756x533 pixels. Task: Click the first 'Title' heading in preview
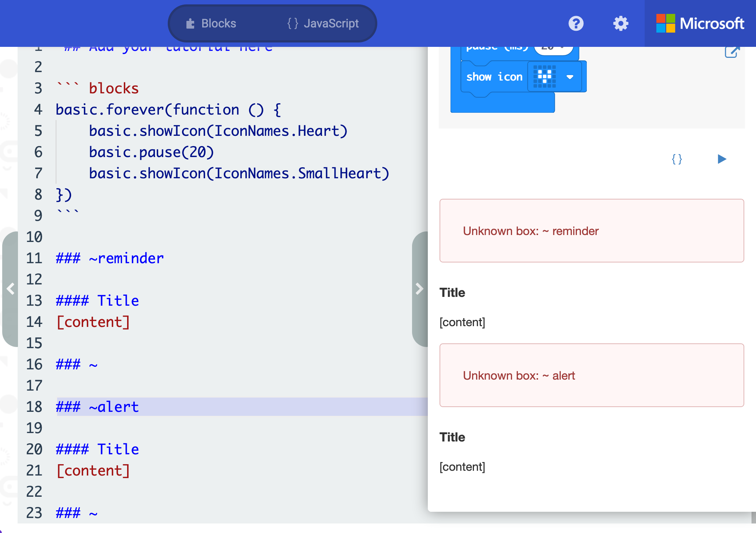pos(452,292)
